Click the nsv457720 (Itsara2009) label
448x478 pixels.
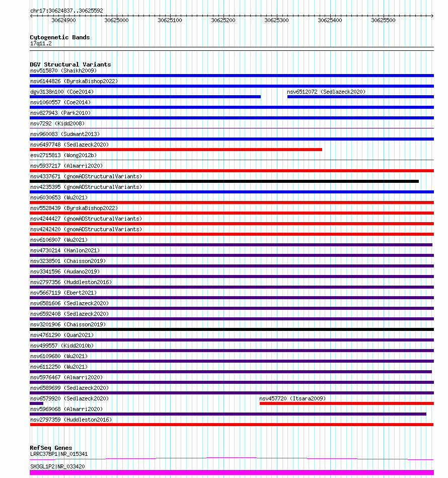pyautogui.click(x=292, y=398)
